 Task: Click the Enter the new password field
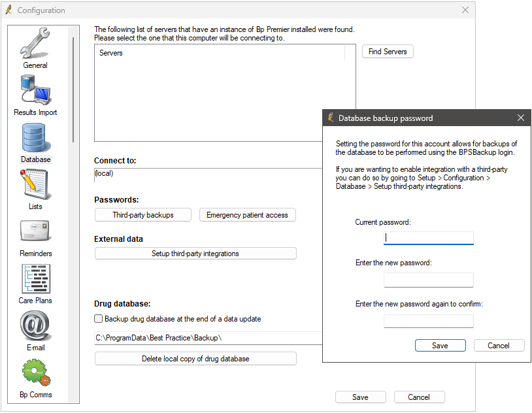point(429,280)
